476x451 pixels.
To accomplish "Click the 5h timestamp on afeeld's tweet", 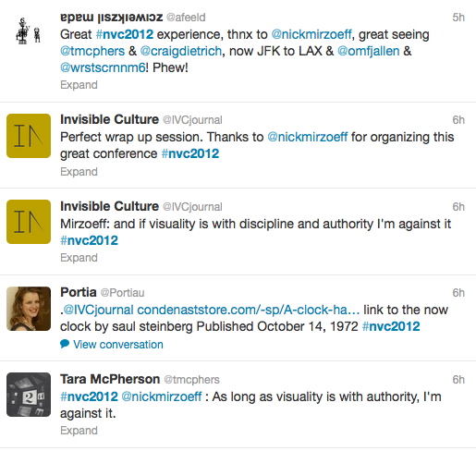I will tap(458, 18).
